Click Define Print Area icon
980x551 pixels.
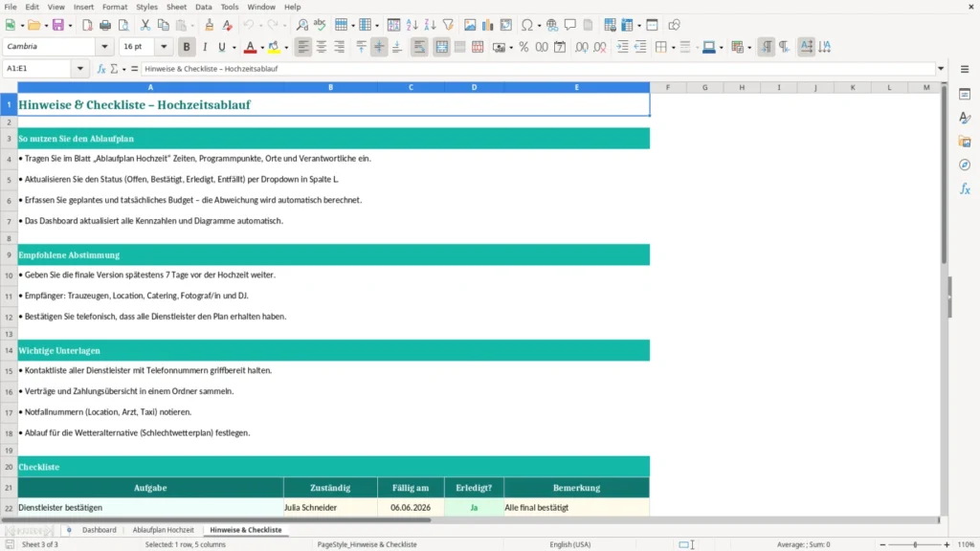point(610,25)
